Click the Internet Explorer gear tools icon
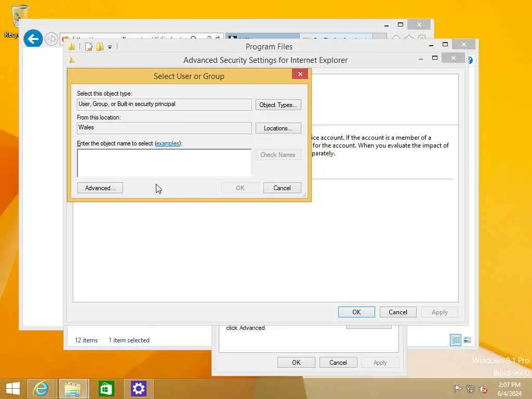Screen dimensions: 532x399 pyautogui.click(x=422, y=37)
